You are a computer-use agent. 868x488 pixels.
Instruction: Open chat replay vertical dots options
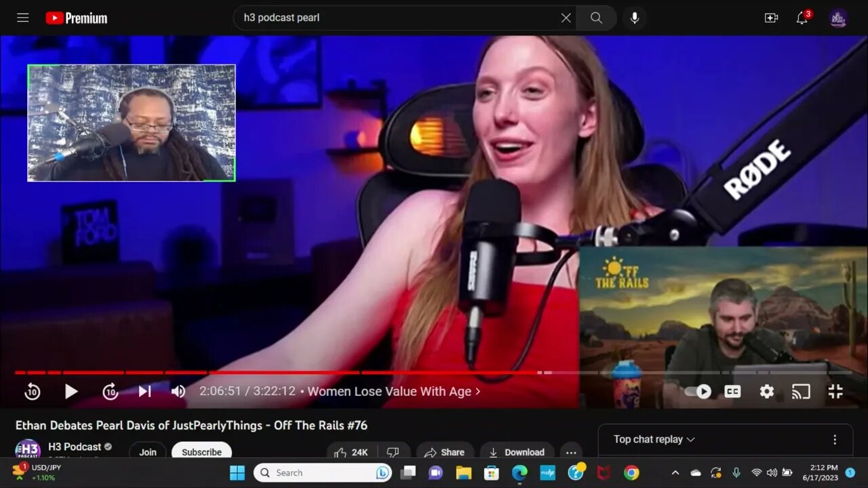[x=835, y=439]
